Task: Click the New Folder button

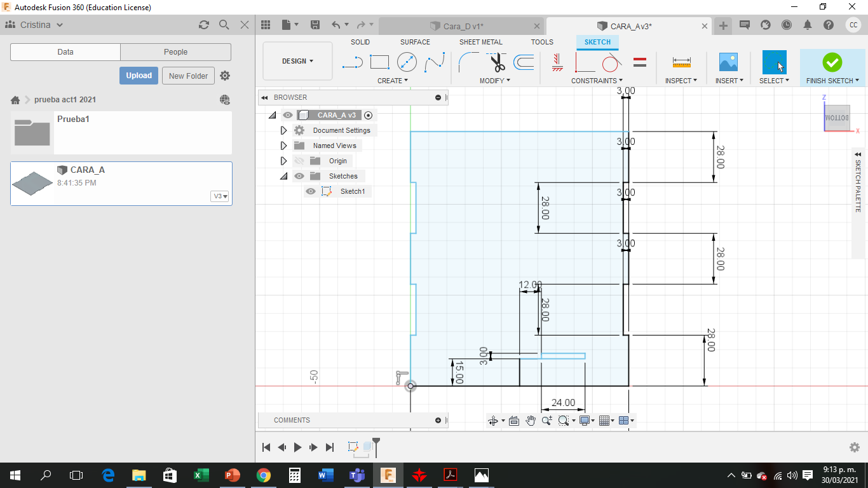Action: click(x=188, y=76)
